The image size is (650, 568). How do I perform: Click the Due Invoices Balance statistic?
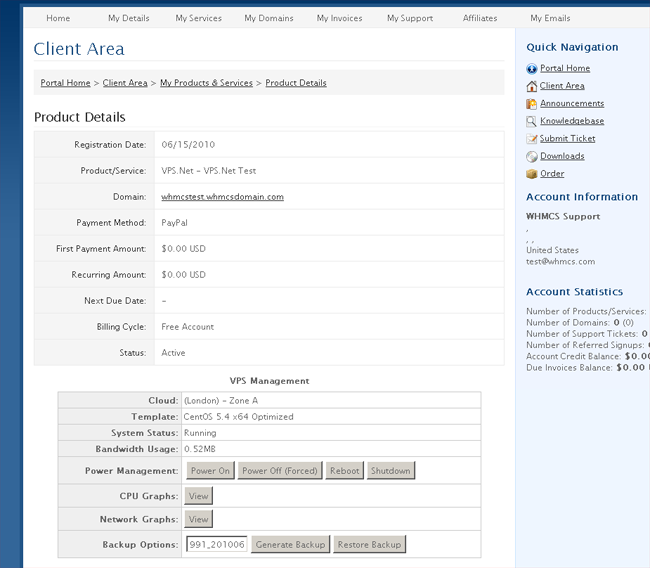click(588, 367)
